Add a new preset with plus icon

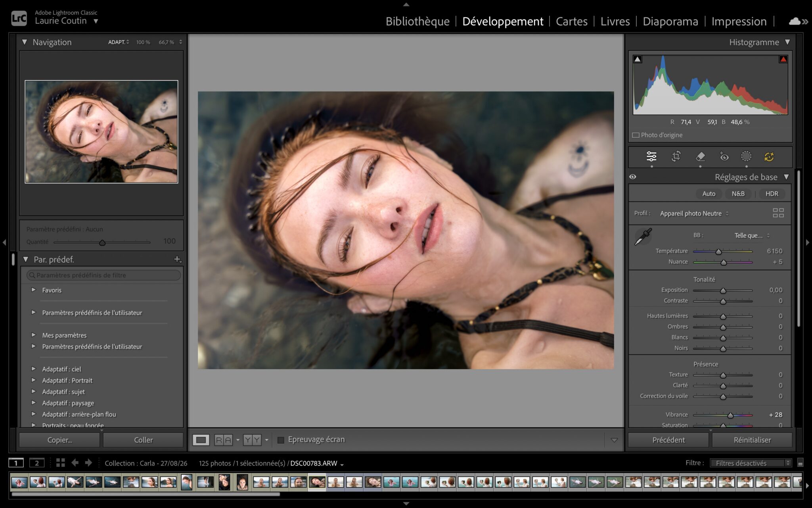177,259
